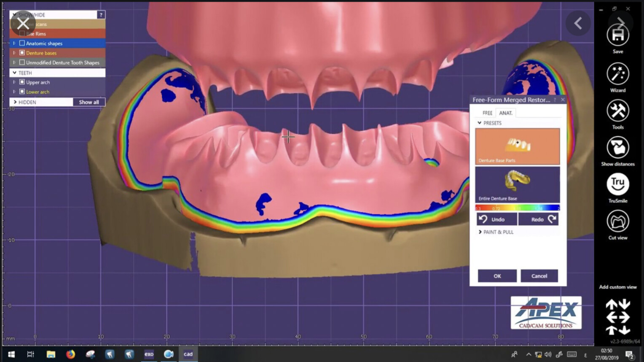This screenshot has width=644, height=362.
Task: Enable the Cut view icon
Action: tap(617, 222)
